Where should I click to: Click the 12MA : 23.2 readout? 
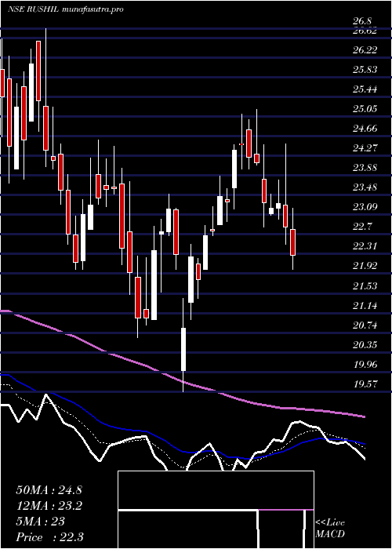click(49, 506)
